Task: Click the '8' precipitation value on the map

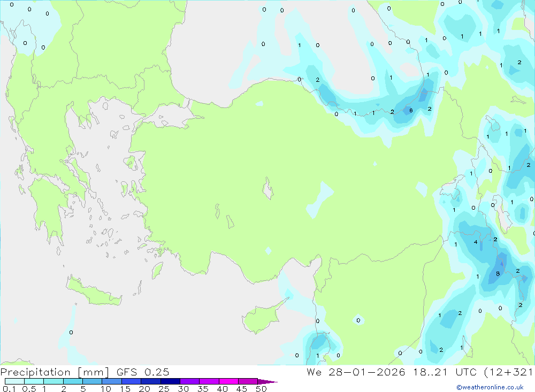Action: [498, 274]
